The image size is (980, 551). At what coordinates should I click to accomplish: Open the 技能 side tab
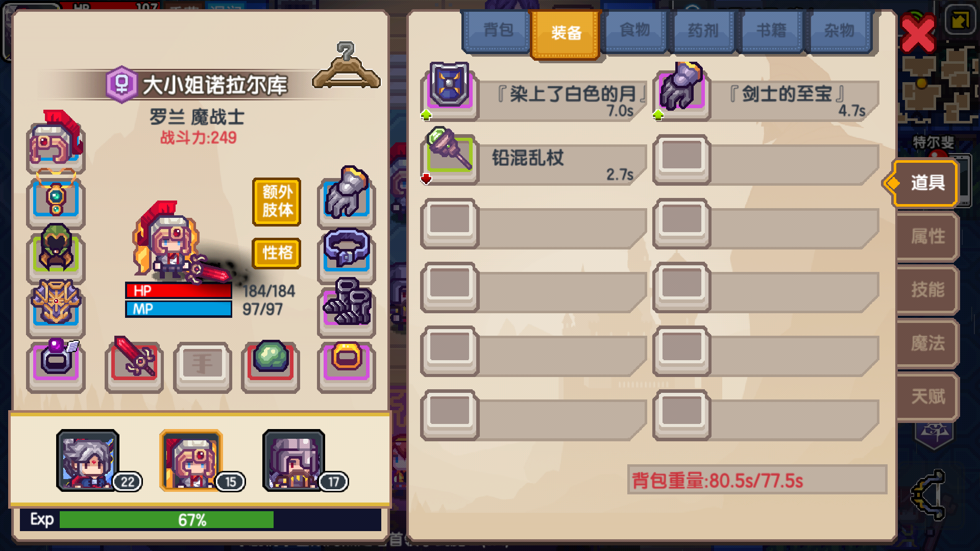(927, 290)
